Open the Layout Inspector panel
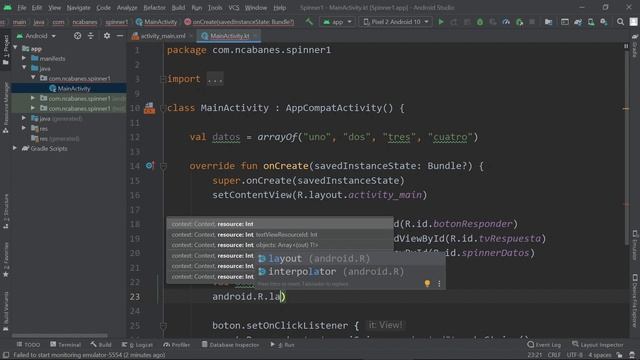This screenshot has height=360, width=640. point(598,345)
